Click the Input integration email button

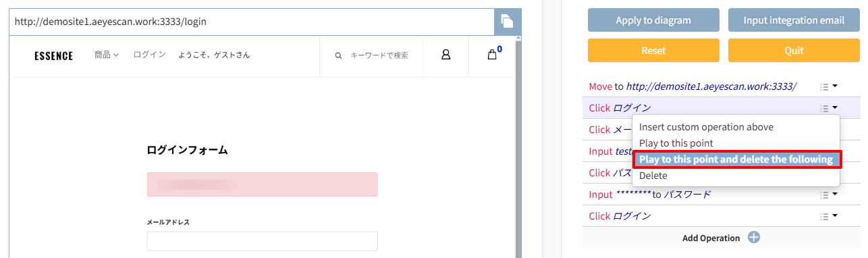pos(794,20)
